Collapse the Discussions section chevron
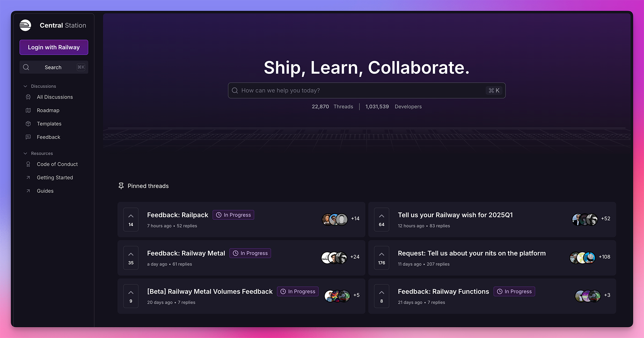Image resolution: width=644 pixels, height=338 pixels. pos(25,86)
